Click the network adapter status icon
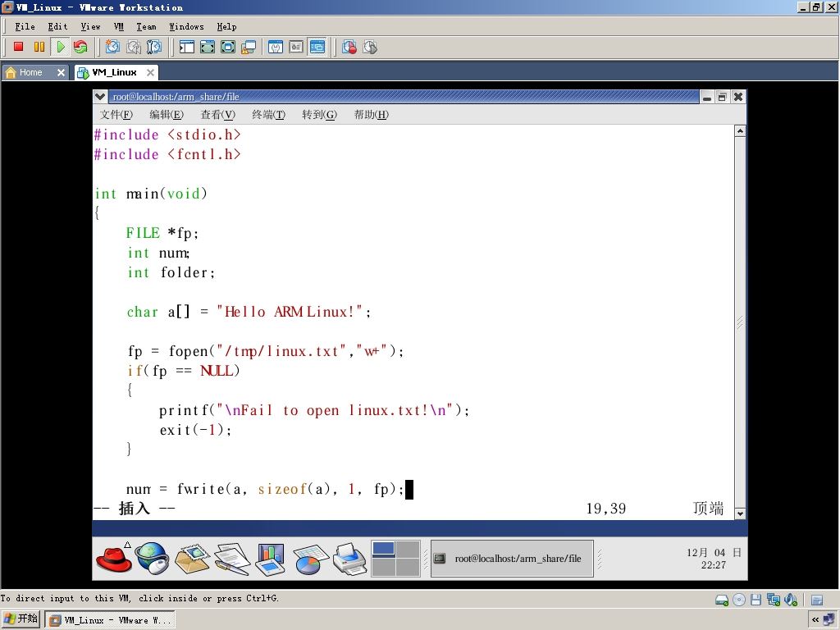 point(773,600)
